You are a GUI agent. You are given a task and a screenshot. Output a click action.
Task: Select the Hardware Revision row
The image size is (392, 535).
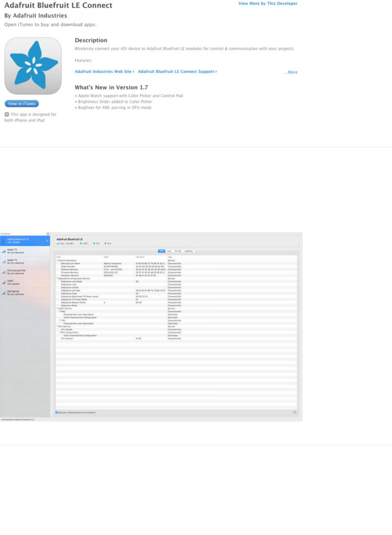tap(176, 275)
